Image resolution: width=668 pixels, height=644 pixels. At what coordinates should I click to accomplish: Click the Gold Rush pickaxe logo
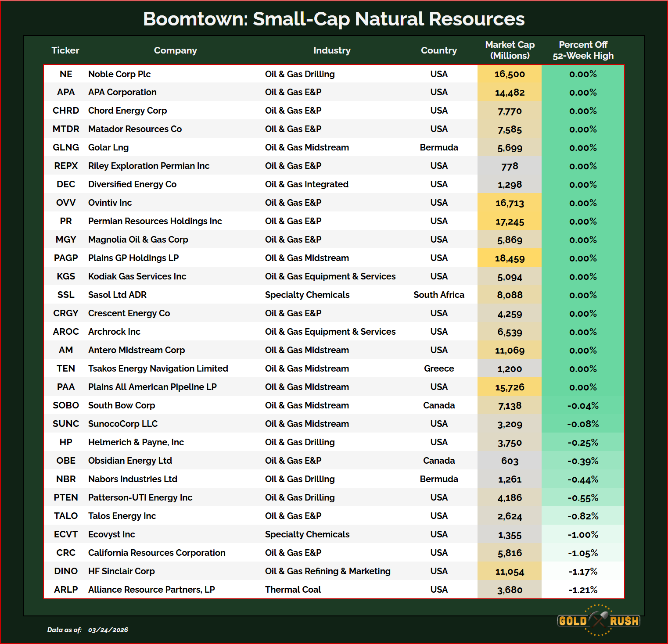[x=598, y=620]
